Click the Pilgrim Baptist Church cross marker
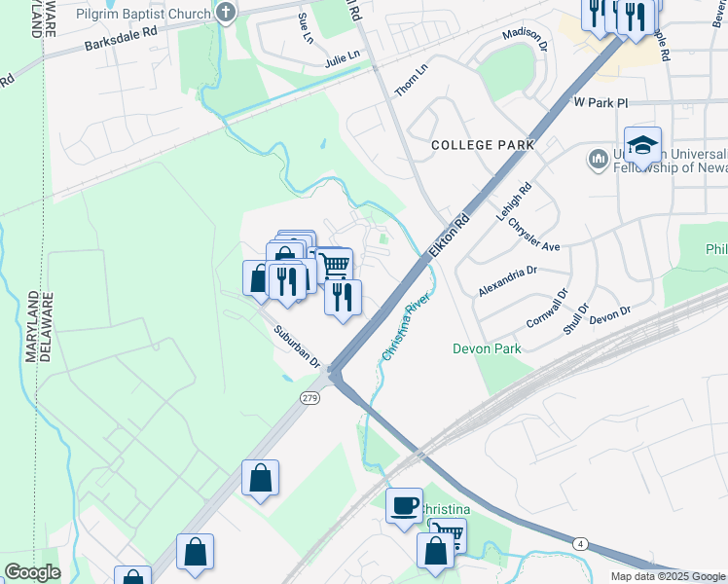 click(x=226, y=14)
